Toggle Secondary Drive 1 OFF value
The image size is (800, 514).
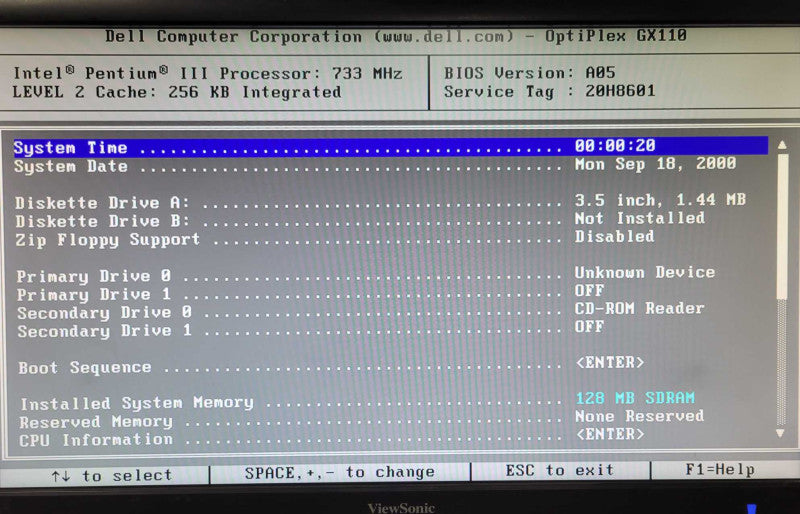(589, 327)
